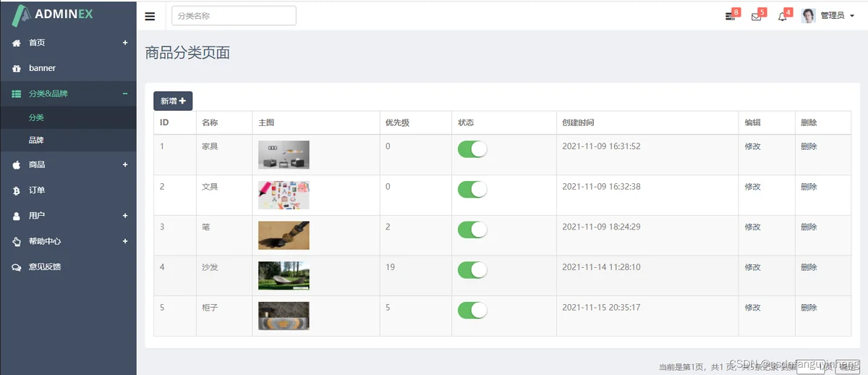This screenshot has height=375, width=868.
Task: Click 删除 for the 沙发 row
Action: tap(809, 267)
